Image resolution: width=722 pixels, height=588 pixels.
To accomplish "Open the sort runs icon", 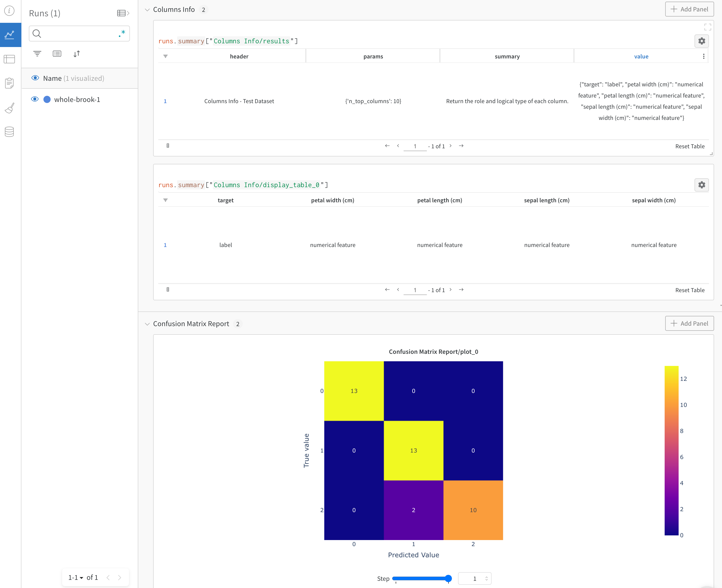I will click(x=77, y=54).
